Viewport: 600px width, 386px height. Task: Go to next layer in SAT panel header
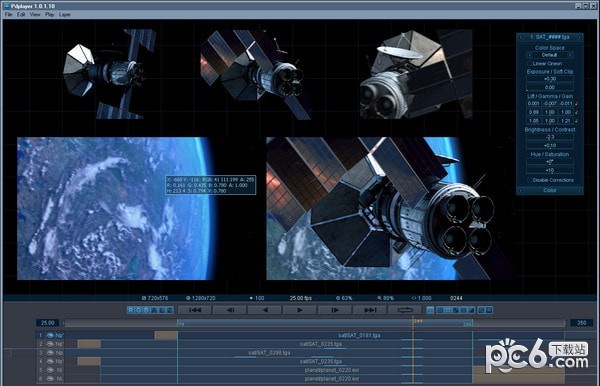pos(579,37)
